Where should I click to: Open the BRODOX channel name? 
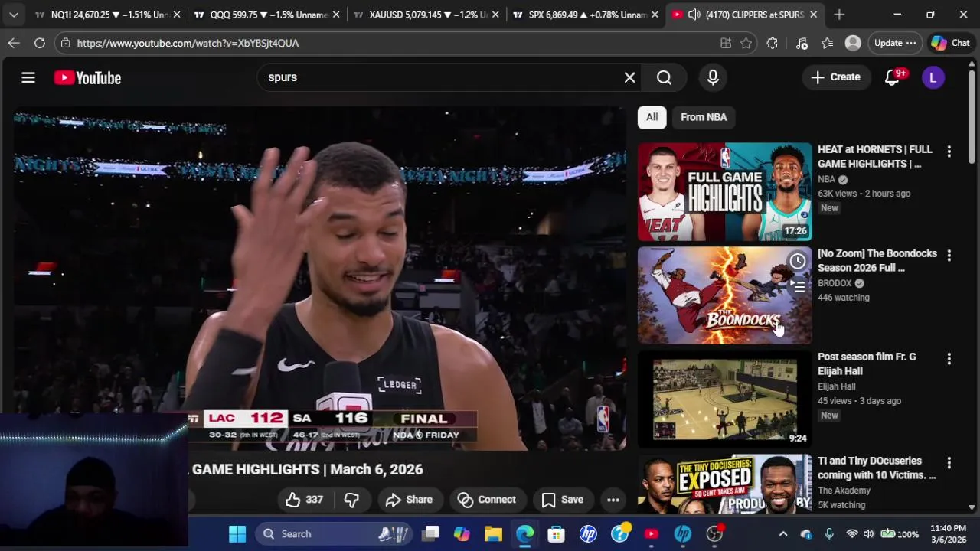[x=835, y=283]
